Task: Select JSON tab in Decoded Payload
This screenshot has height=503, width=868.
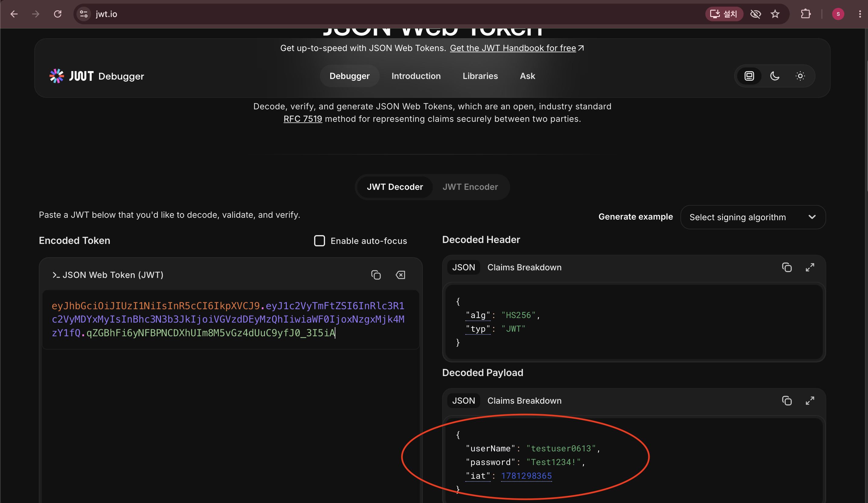Action: point(464,401)
